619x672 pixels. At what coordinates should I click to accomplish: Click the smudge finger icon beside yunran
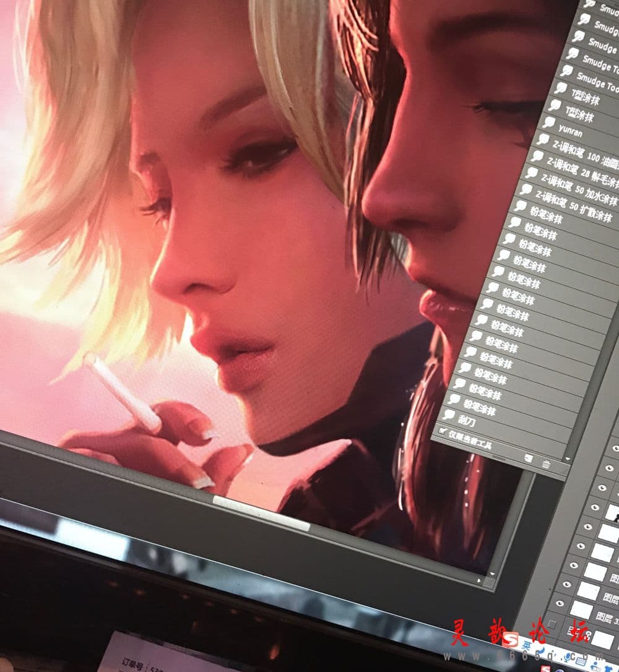(x=548, y=122)
